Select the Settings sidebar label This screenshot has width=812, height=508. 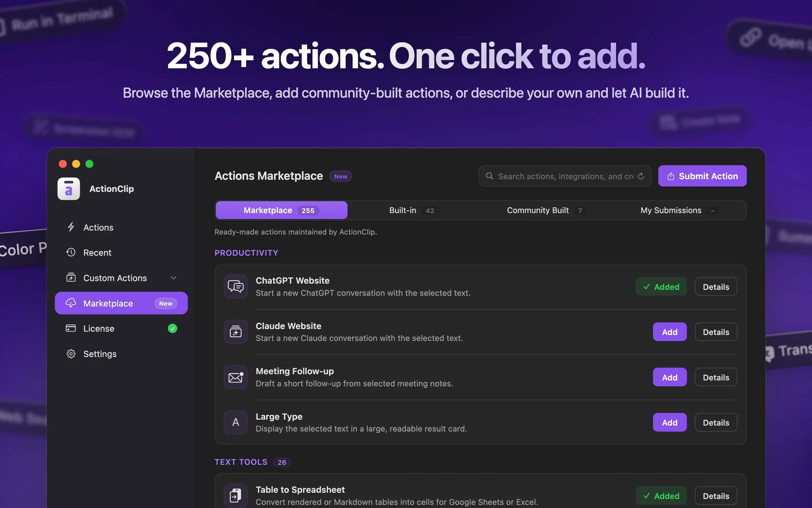(x=100, y=354)
